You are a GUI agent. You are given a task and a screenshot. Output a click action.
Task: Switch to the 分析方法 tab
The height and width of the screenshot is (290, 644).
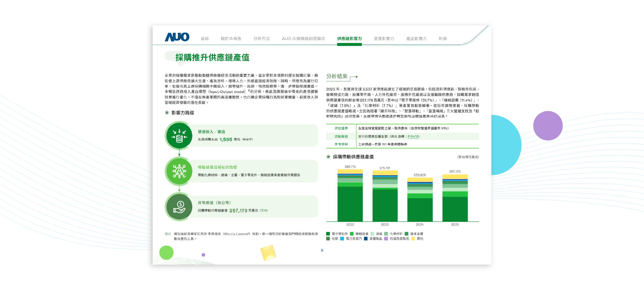261,39
